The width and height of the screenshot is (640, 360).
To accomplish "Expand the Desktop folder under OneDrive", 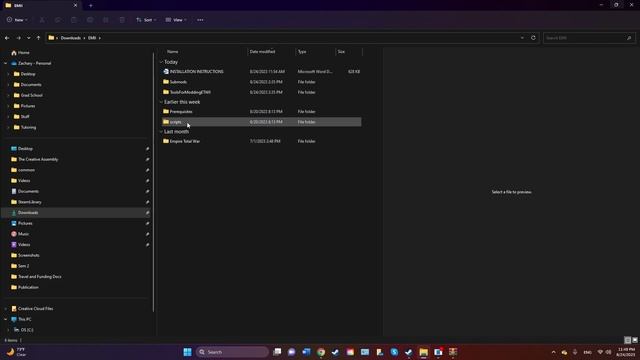I will [x=9, y=74].
